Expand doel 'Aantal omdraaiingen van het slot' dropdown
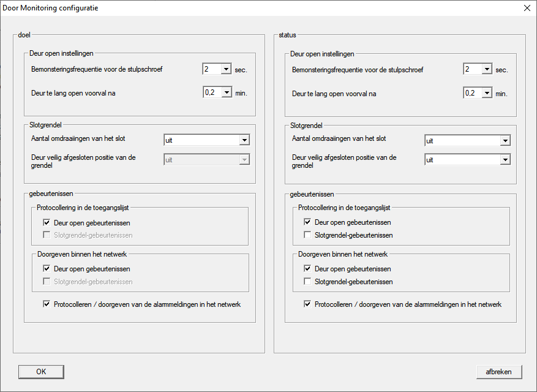This screenshot has width=537, height=392. pyautogui.click(x=244, y=140)
